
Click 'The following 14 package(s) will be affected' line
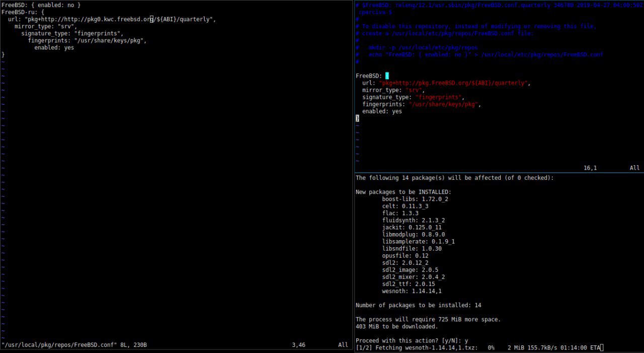[455, 178]
